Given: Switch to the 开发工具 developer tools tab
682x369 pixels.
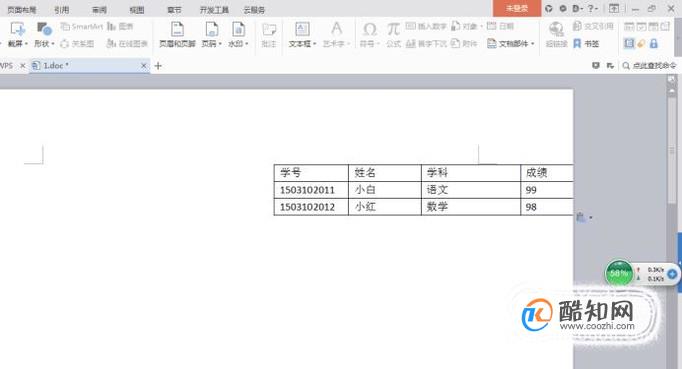Looking at the screenshot, I should pos(214,10).
